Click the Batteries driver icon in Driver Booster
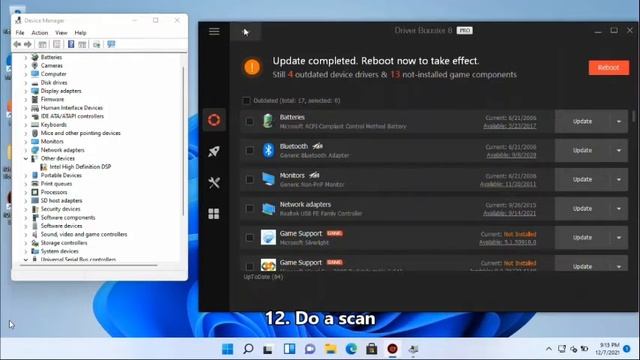 (x=268, y=121)
